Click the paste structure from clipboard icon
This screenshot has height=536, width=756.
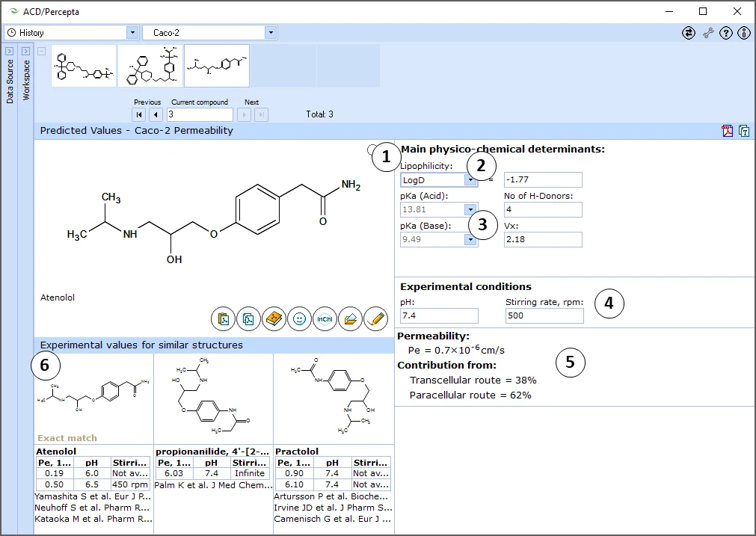coord(224,319)
